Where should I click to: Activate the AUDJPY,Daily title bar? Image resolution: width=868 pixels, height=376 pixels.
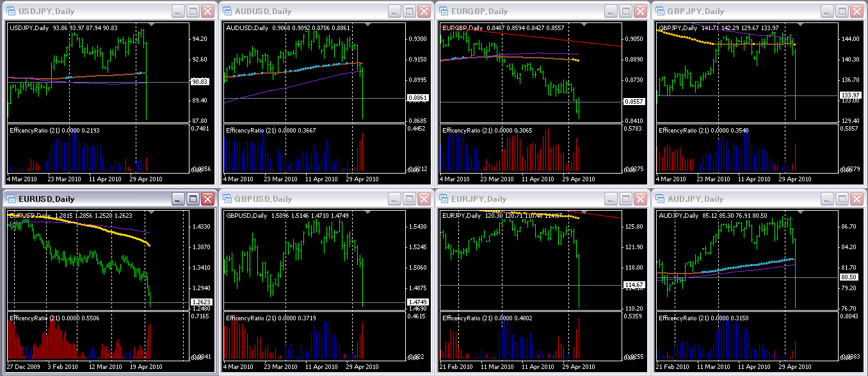(x=736, y=199)
